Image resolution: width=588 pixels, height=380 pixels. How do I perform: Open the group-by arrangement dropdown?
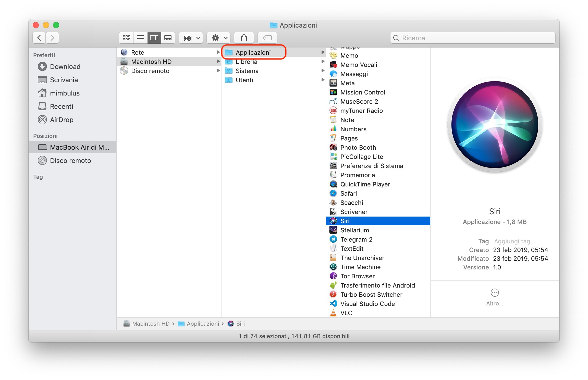191,38
